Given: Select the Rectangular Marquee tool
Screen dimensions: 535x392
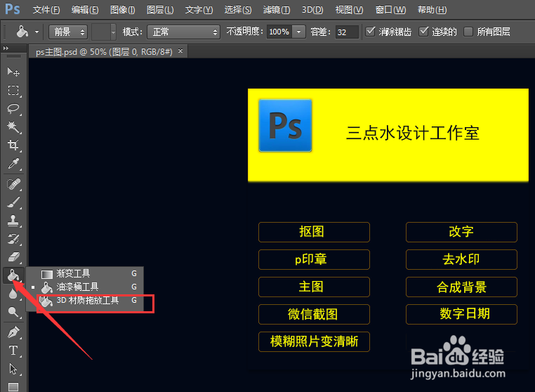Looking at the screenshot, I should click(13, 90).
